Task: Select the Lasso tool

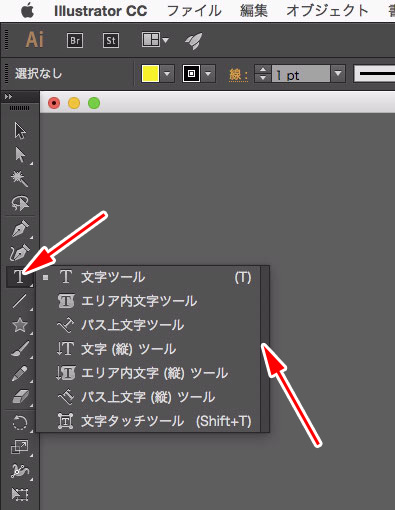Action: click(x=20, y=203)
